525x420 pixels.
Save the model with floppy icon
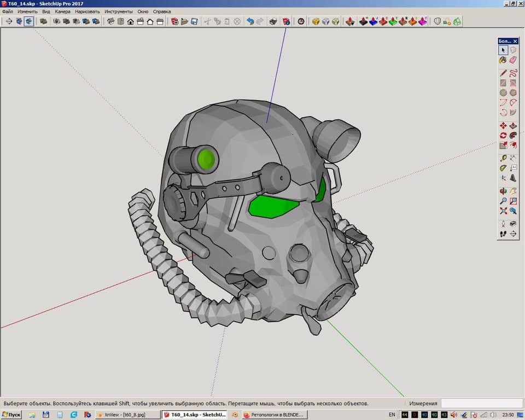pyautogui.click(x=194, y=21)
